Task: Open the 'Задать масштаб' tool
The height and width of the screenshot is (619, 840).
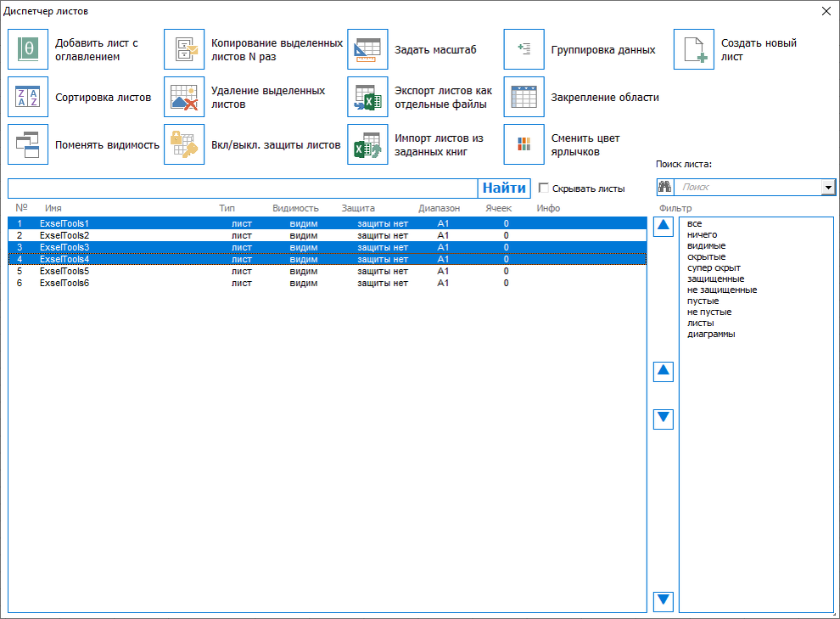Action: 368,48
